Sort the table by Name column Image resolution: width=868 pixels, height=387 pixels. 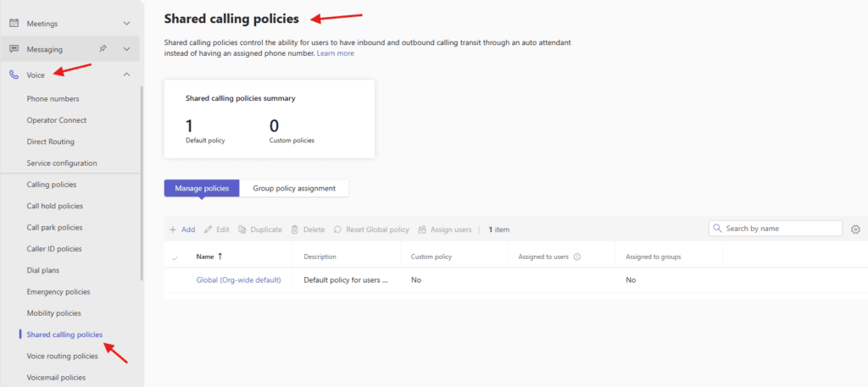click(205, 257)
